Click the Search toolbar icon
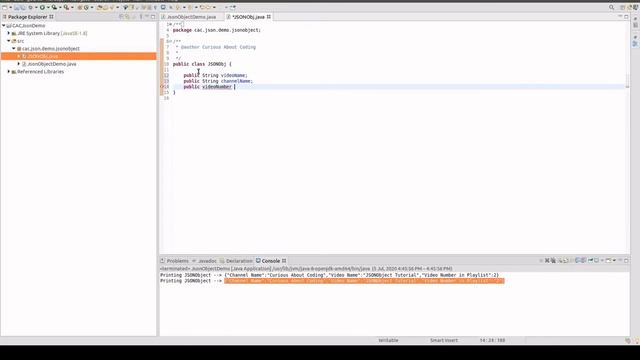Image resolution: width=640 pixels, height=360 pixels. (x=111, y=7)
